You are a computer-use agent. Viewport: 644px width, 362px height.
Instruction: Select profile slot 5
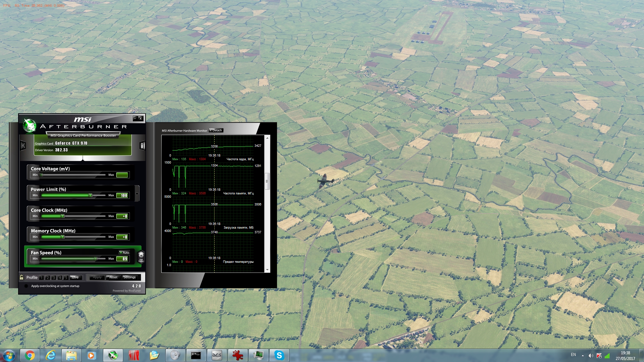(x=66, y=278)
